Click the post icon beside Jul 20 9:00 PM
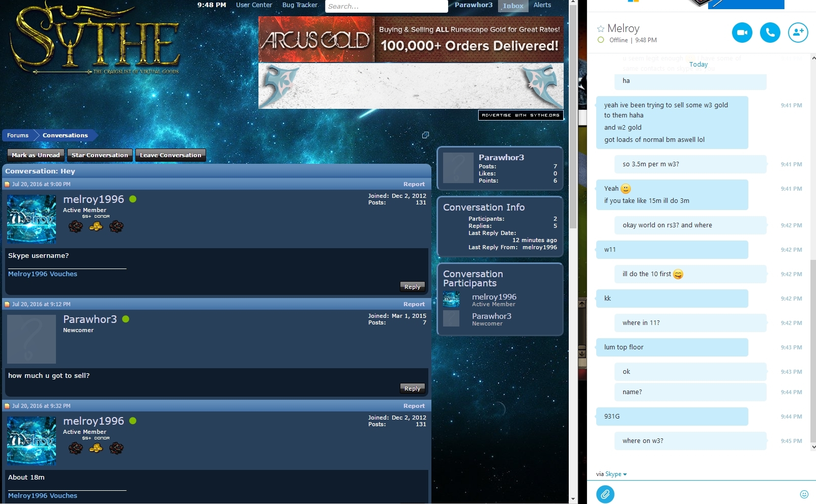Viewport: 816px width, 504px height. (x=7, y=184)
